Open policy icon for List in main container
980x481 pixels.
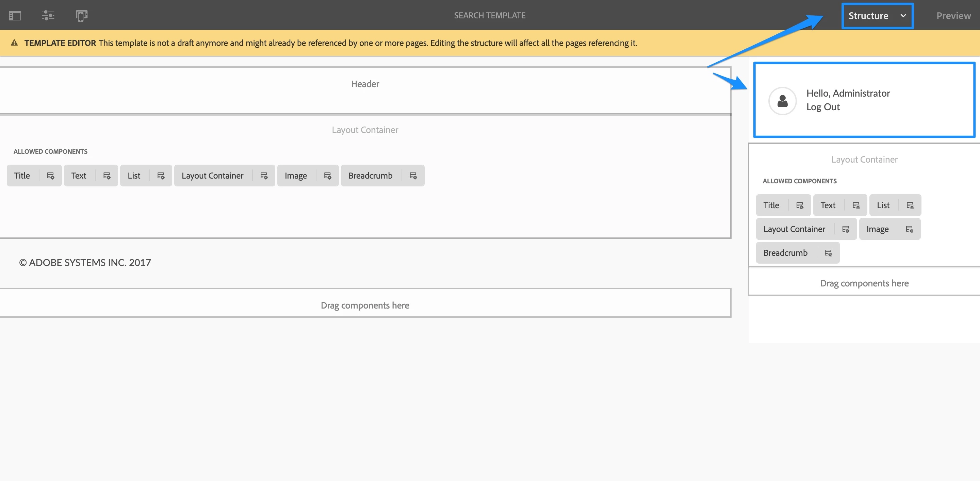pyautogui.click(x=161, y=176)
